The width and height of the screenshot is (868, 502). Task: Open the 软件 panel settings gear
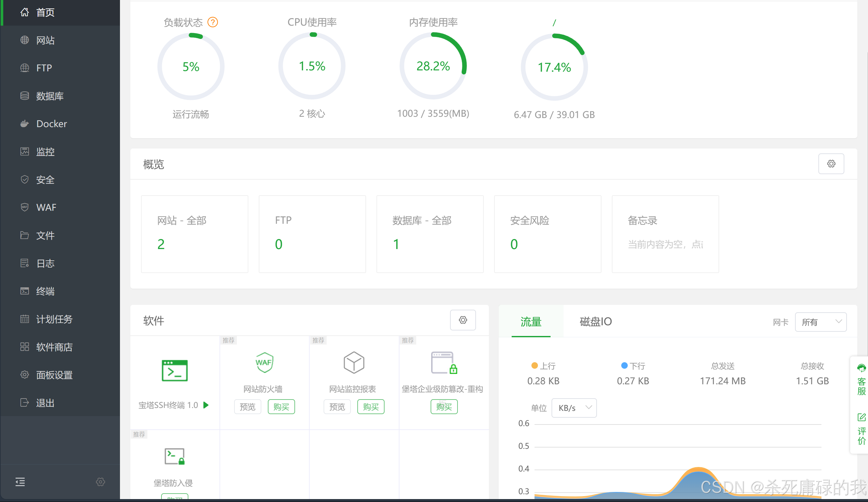(x=463, y=320)
